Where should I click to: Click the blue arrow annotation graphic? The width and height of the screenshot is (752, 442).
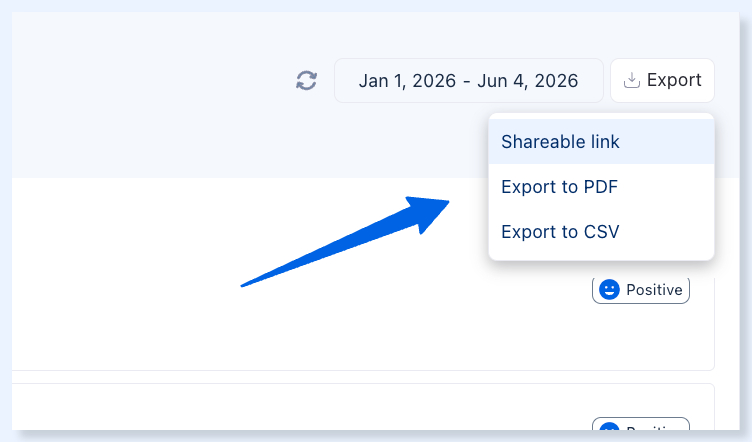345,241
